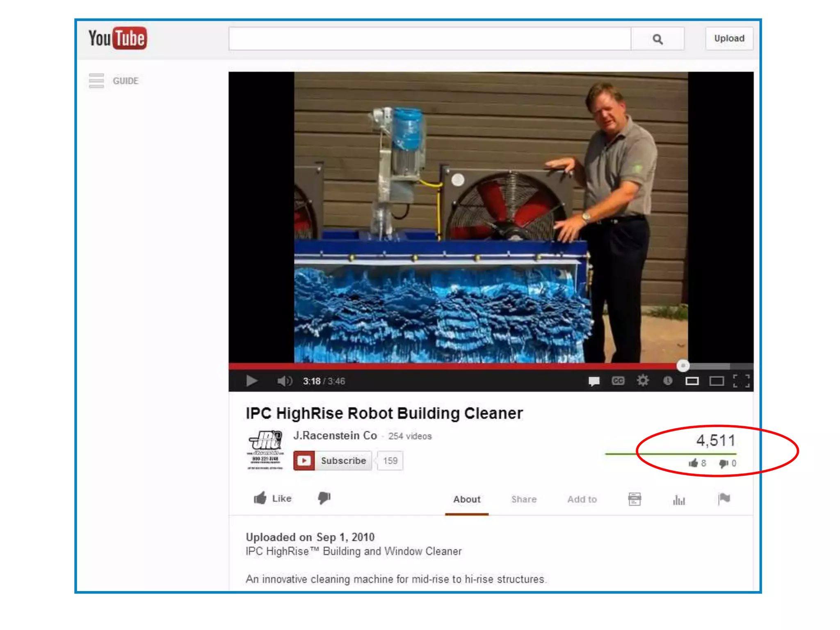Open the Share tab

tap(524, 499)
